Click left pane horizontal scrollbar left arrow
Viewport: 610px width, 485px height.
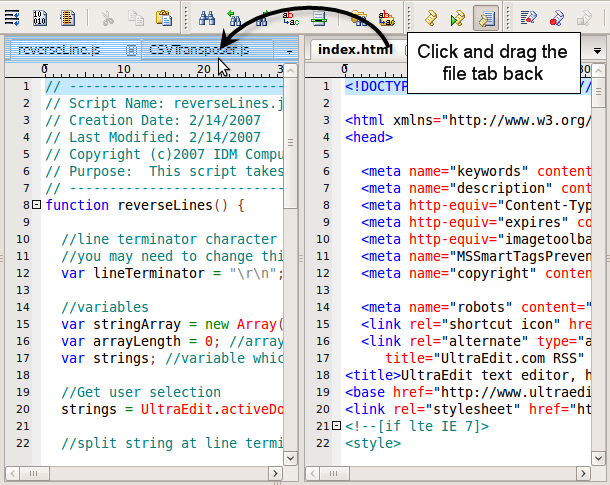click(x=12, y=473)
